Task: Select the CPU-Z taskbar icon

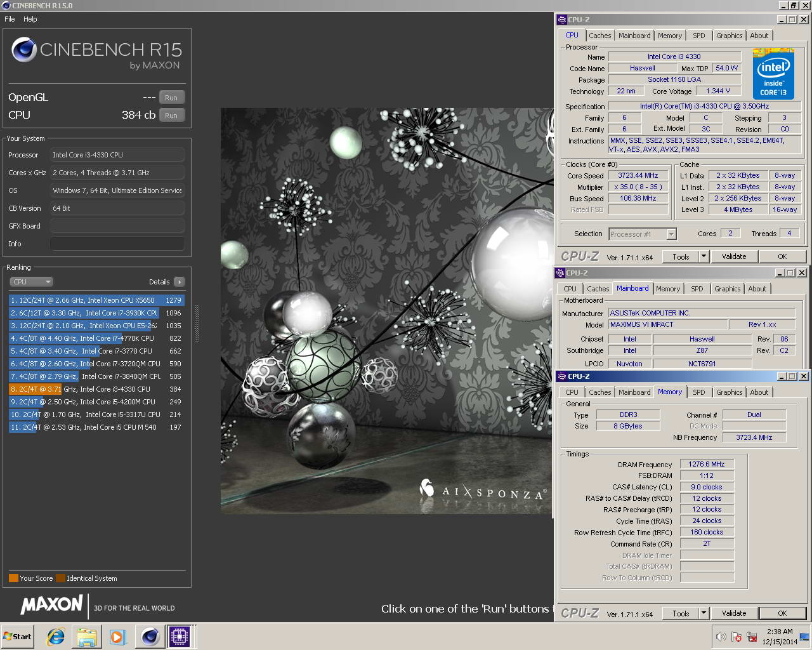Action: [179, 636]
